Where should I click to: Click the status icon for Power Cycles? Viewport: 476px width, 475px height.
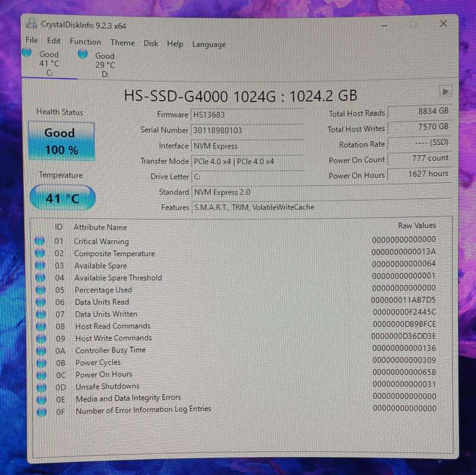click(41, 363)
